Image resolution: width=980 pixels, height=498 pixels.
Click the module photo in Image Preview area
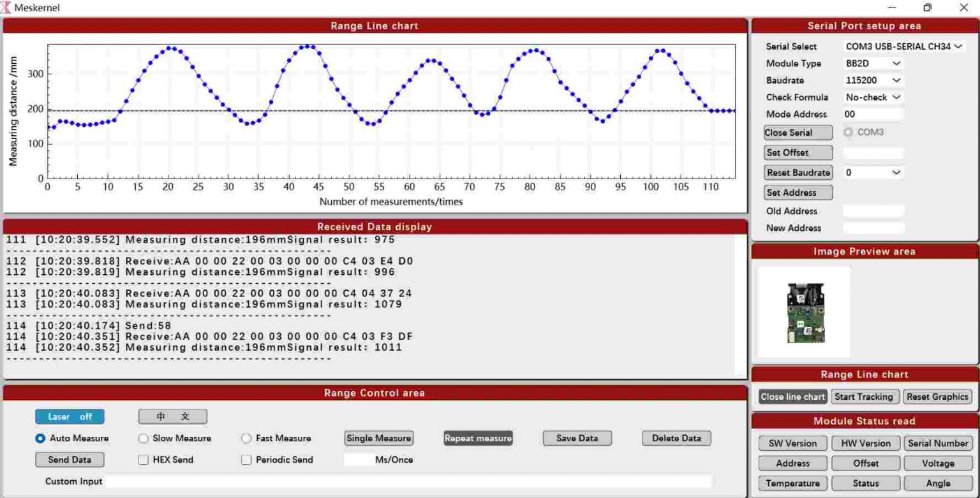click(803, 312)
